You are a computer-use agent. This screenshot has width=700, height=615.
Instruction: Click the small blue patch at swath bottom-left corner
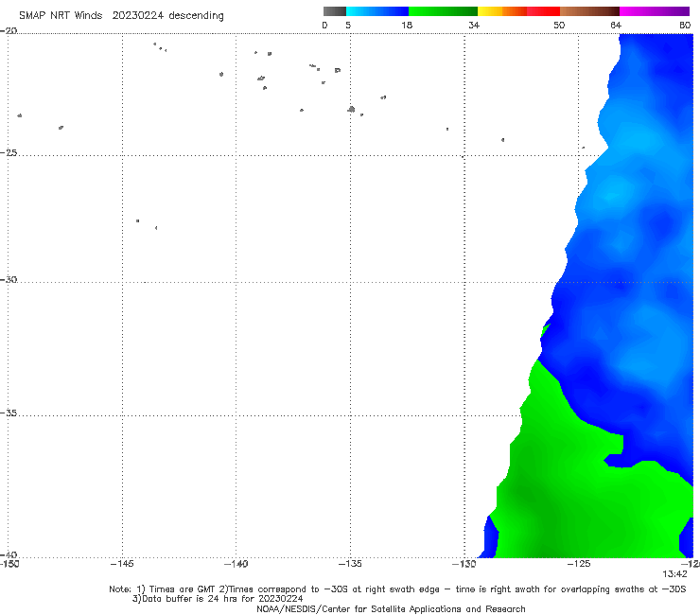(x=489, y=538)
